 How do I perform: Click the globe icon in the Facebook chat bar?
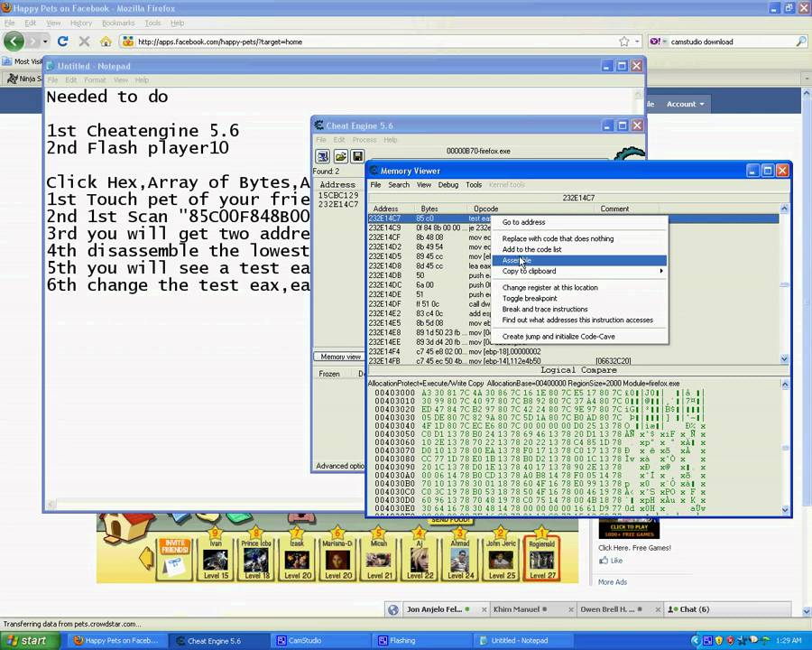(393, 609)
